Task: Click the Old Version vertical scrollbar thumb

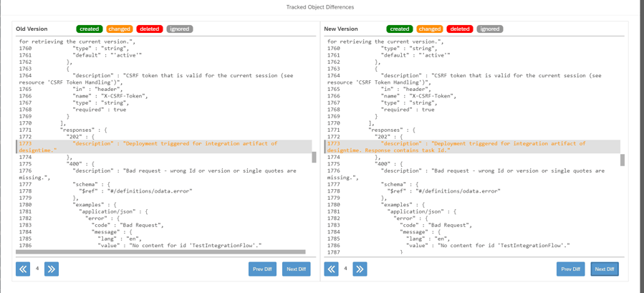Action: (x=314, y=157)
